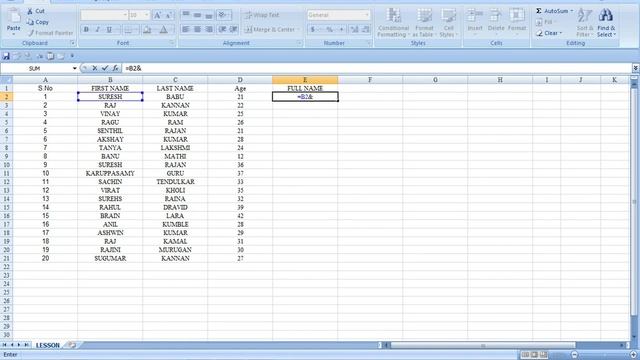This screenshot has height=360, width=640.
Task: Open the Borders button
Action: pos(129,29)
